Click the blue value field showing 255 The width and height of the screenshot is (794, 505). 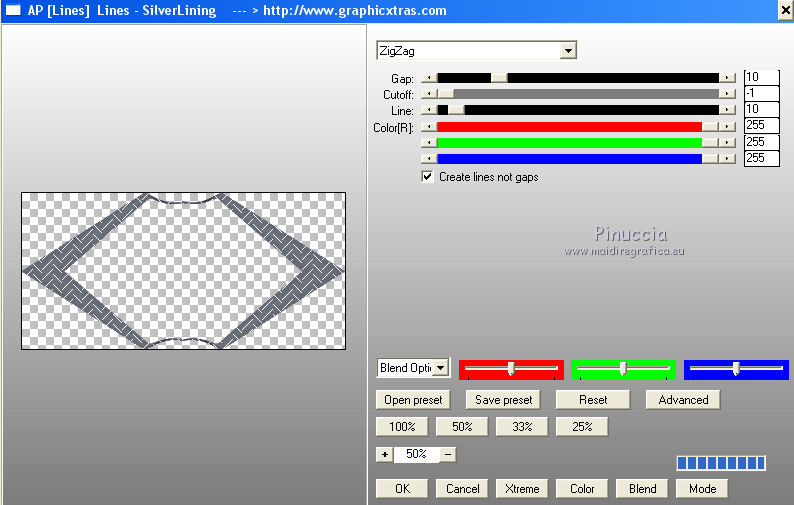click(761, 158)
